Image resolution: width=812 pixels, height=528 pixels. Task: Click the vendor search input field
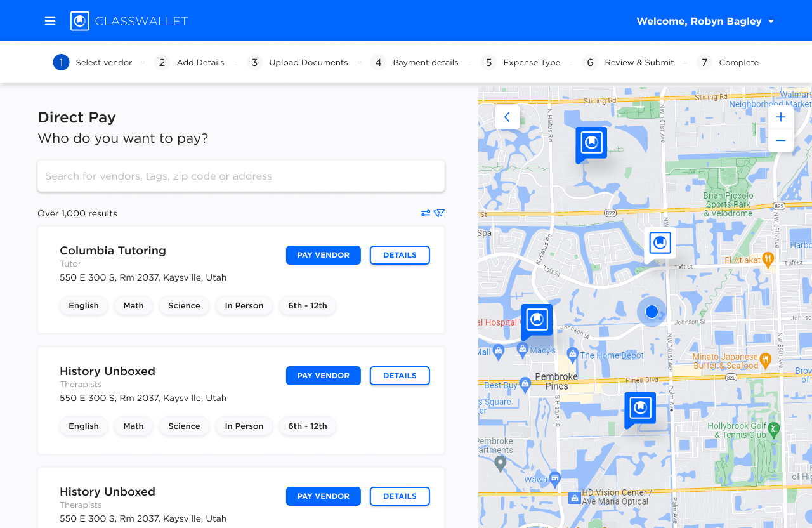[241, 176]
